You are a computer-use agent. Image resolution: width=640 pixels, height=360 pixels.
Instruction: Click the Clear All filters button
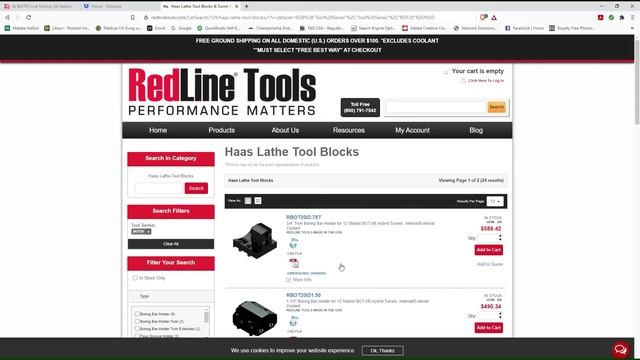click(x=171, y=244)
